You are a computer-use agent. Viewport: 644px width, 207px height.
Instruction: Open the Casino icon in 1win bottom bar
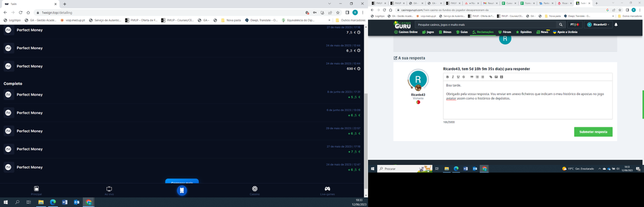coord(255,189)
